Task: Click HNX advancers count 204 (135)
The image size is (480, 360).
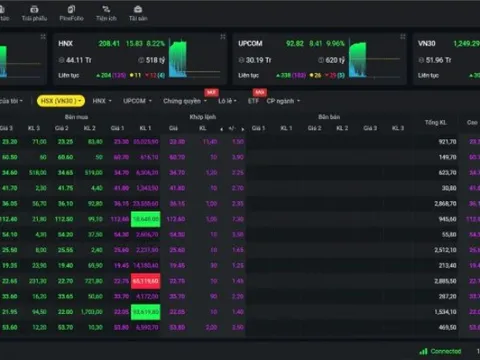Action: coord(111,75)
